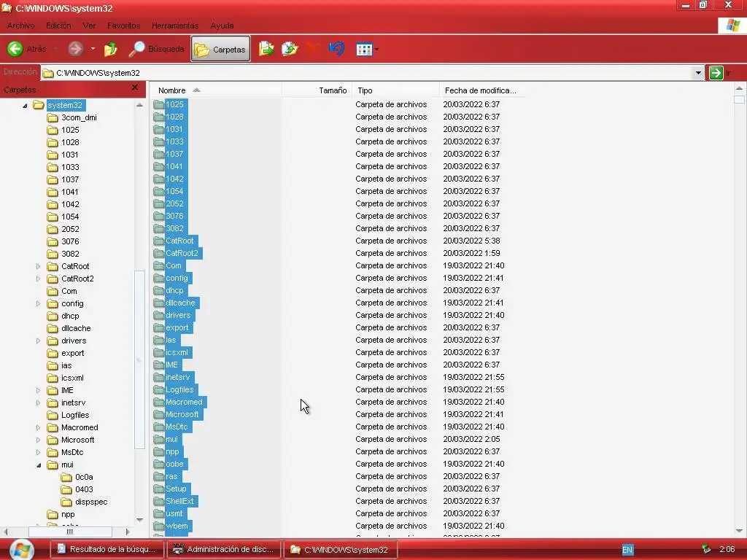Click the ShellExt folder icon in list

point(158,500)
